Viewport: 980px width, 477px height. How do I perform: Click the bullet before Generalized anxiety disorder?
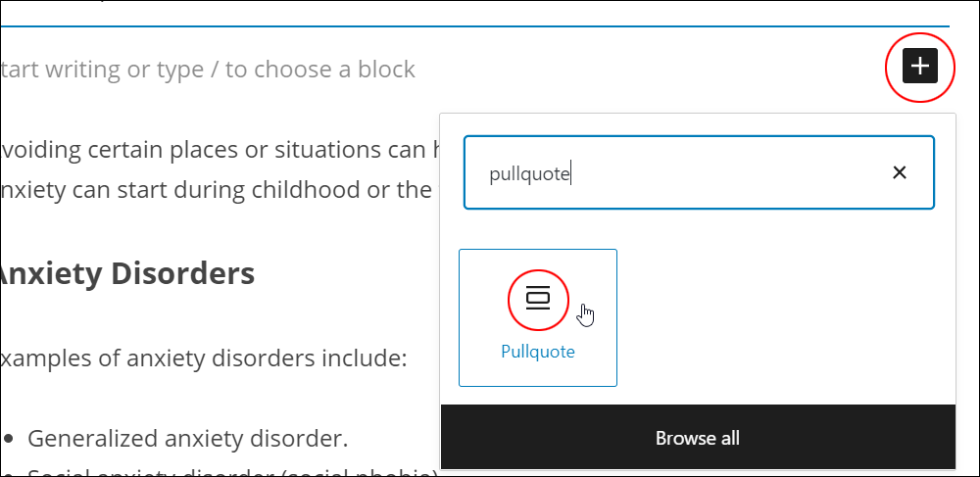point(8,439)
